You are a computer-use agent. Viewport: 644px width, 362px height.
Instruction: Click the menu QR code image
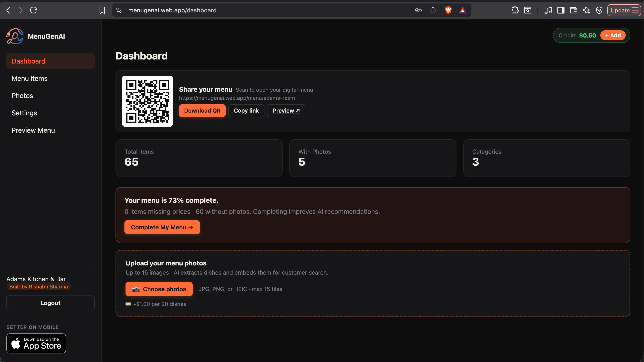point(147,101)
